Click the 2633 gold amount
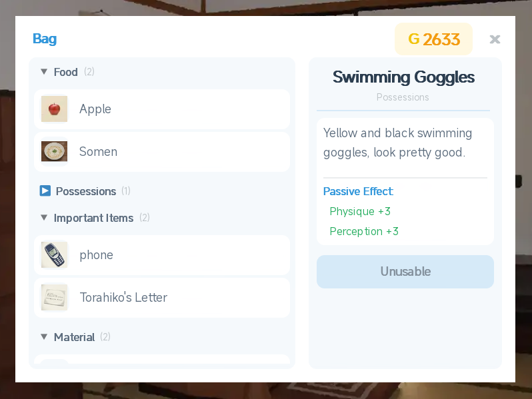 [441, 39]
